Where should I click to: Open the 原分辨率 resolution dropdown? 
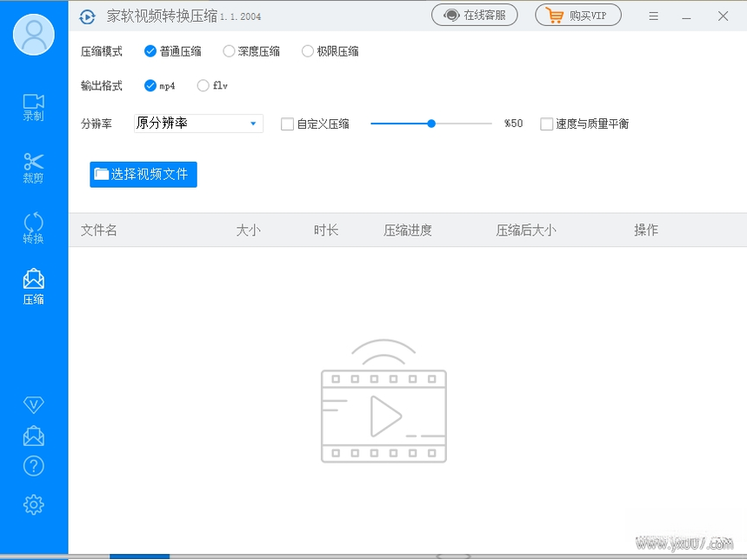point(198,123)
